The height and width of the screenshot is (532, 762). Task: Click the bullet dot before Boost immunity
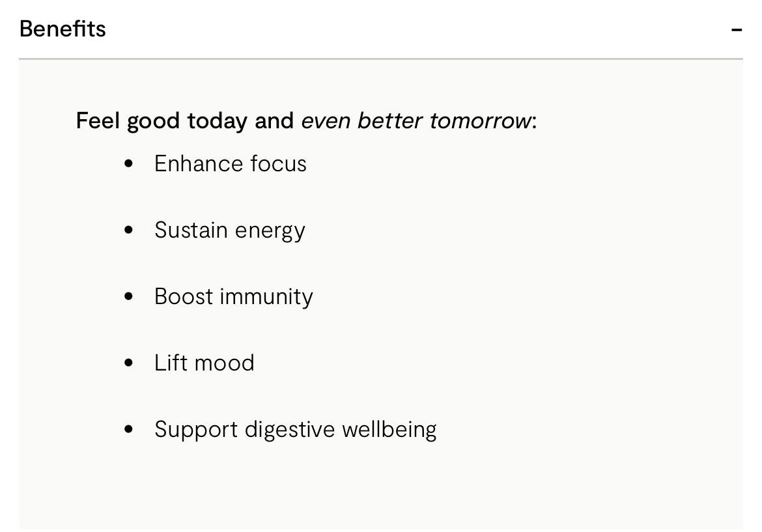pos(128,296)
